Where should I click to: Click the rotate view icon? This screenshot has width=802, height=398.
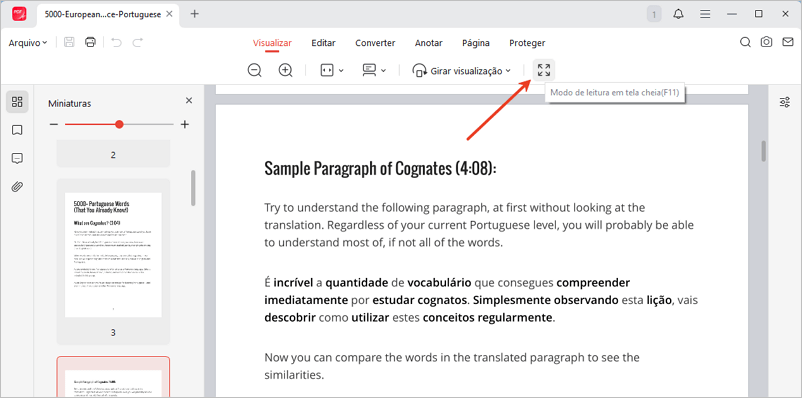[420, 71]
